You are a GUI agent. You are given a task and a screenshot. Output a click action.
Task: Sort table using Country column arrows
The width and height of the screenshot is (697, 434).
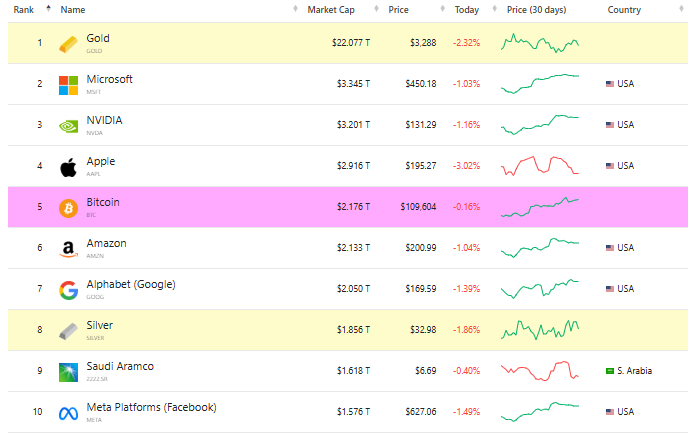pos(681,8)
